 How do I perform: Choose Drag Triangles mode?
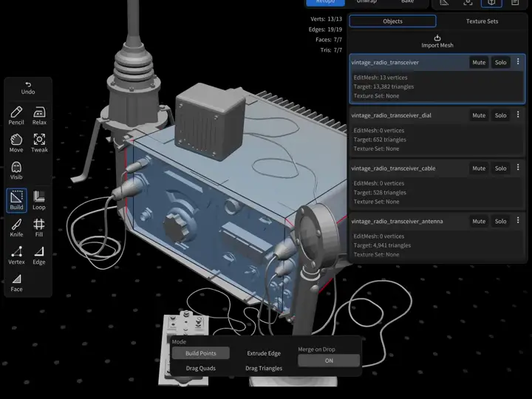coord(264,368)
